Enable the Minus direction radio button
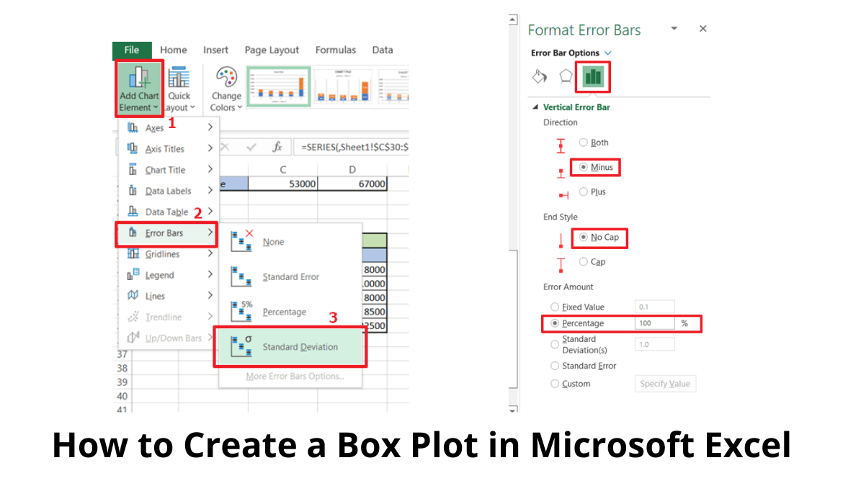This screenshot has width=843, height=504. pyautogui.click(x=584, y=167)
